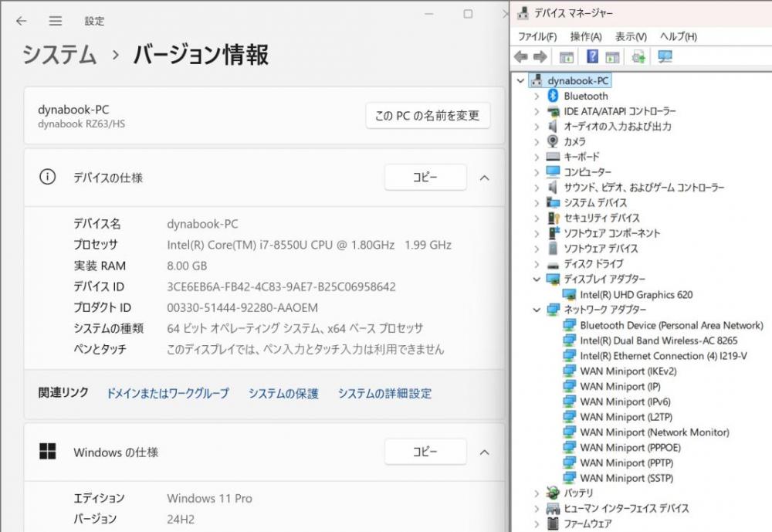Viewport: 772px width, 532px height.
Task: Click the Windows logo beside Windows の仕様
Action: [x=47, y=451]
